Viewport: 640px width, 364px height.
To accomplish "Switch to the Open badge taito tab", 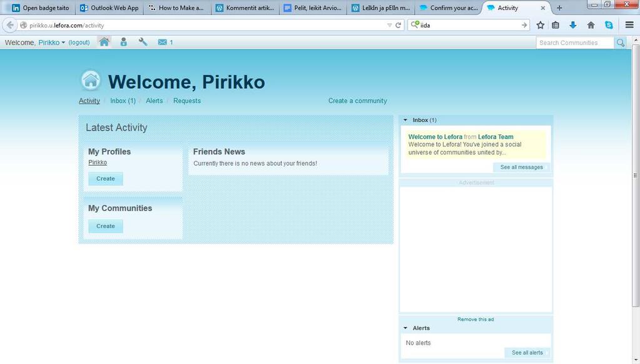I will click(x=41, y=8).
